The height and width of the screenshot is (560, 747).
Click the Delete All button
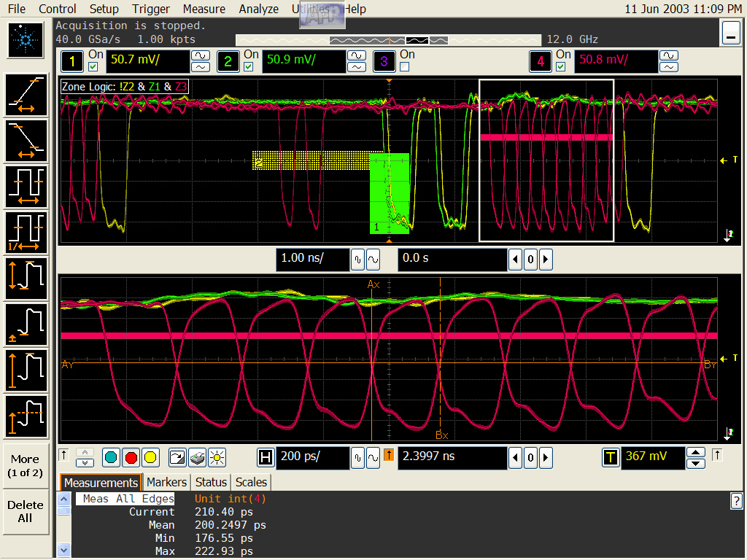26,511
